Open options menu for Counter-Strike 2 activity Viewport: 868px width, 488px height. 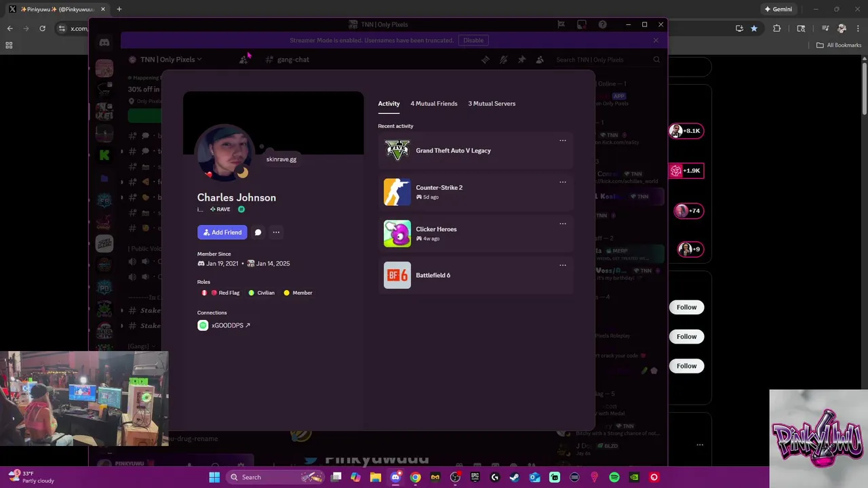tap(562, 182)
